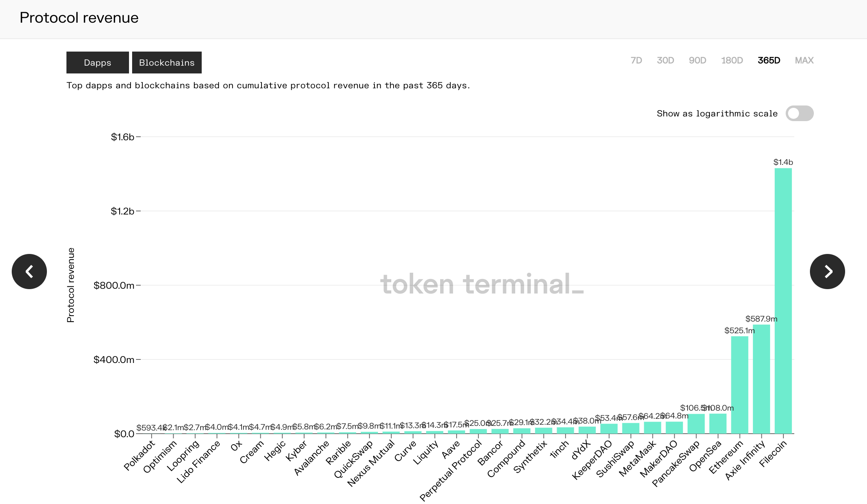Click the Axie Infinity revenue bar
The image size is (867, 504).
[761, 379]
